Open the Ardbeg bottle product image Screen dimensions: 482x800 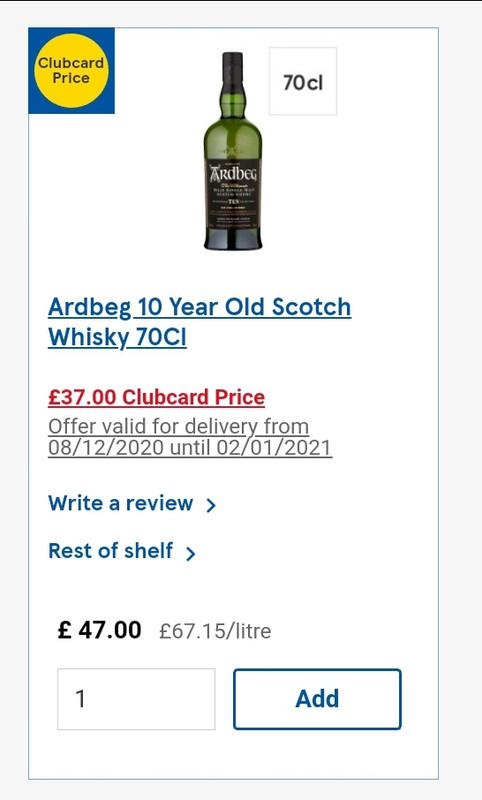[233, 151]
